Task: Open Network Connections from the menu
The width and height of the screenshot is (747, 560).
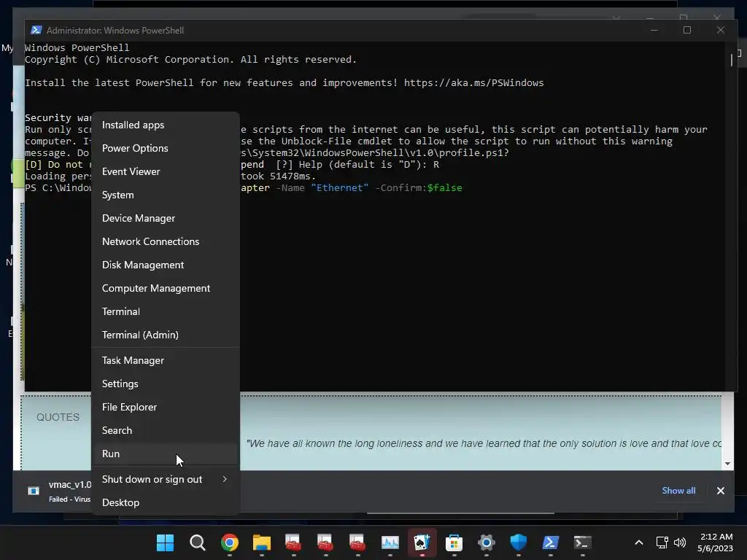Action: 166,241
